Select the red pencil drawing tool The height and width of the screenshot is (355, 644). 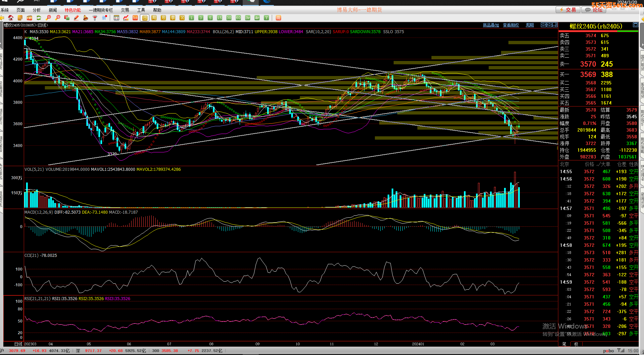tap(76, 18)
